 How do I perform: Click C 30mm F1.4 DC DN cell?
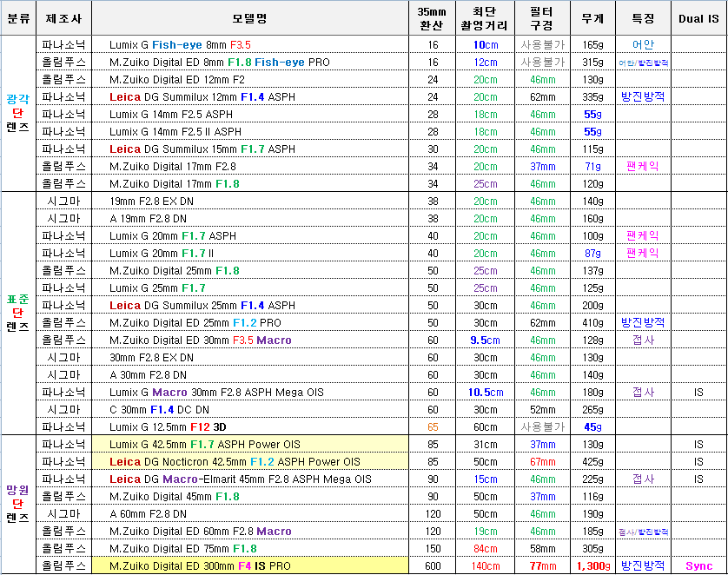[x=250, y=410]
